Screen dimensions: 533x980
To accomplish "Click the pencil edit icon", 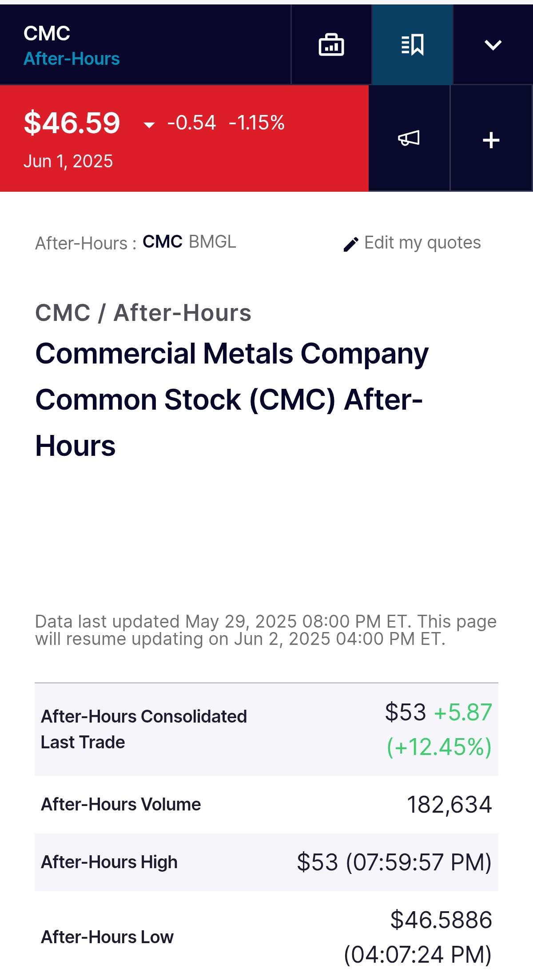I will [351, 244].
